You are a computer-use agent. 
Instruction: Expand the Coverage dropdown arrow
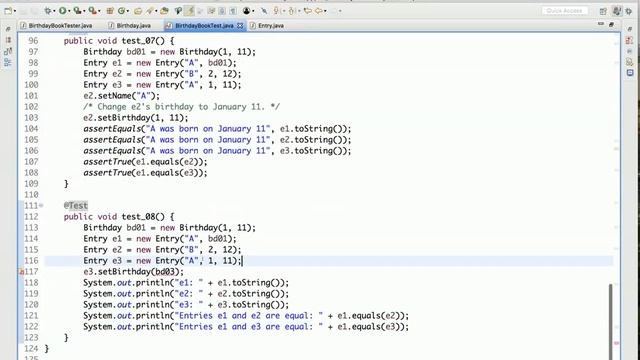coord(84,11)
